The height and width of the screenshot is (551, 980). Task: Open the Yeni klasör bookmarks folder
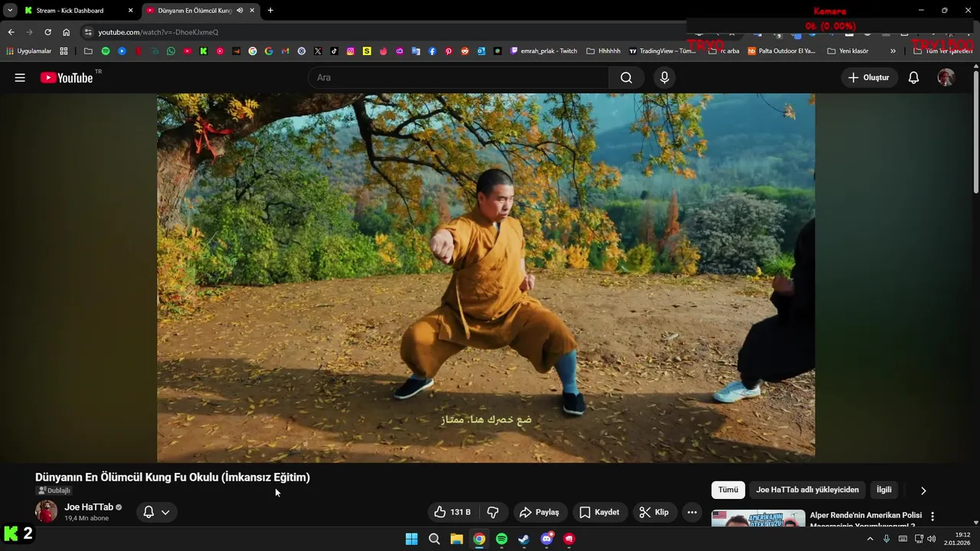point(848,51)
